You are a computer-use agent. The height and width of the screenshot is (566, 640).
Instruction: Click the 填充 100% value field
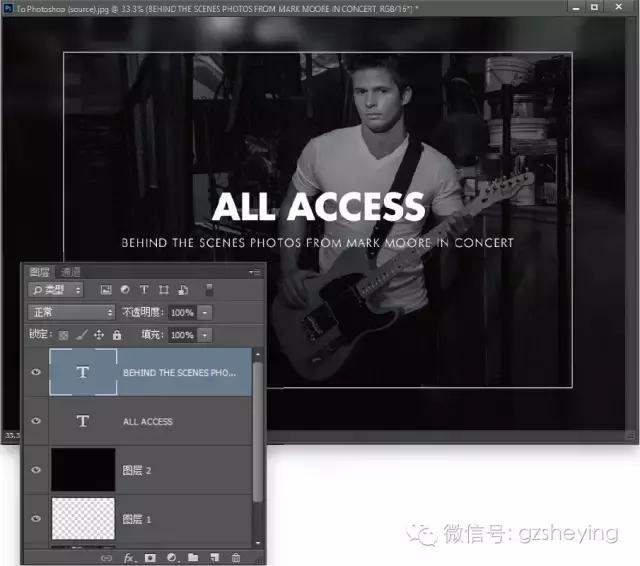pyautogui.click(x=182, y=335)
